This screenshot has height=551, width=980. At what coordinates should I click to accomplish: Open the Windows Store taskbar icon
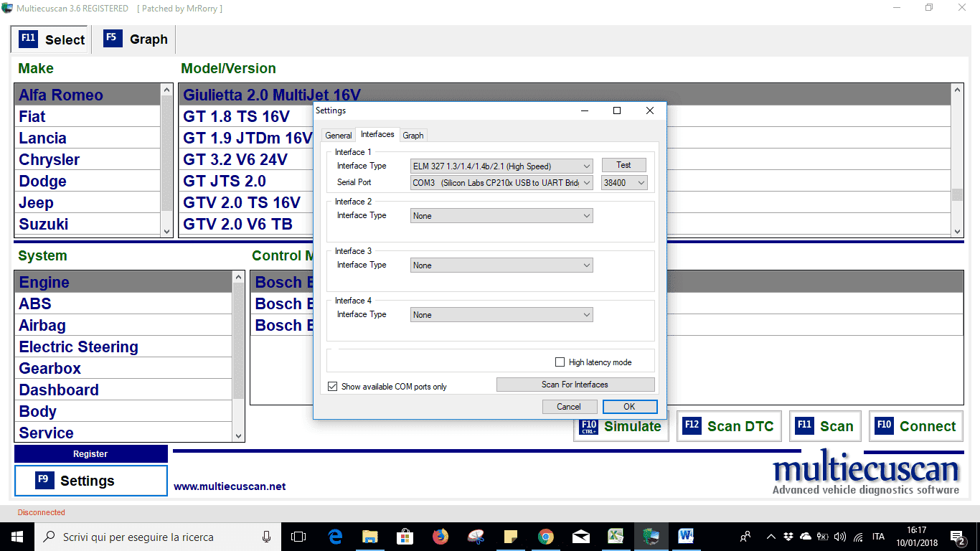[x=405, y=537]
